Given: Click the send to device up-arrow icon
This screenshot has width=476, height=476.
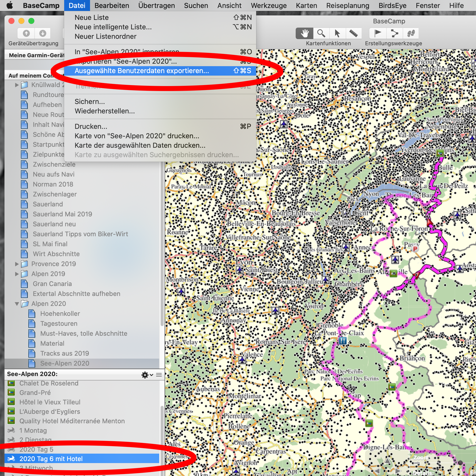Looking at the screenshot, I should 26,33.
